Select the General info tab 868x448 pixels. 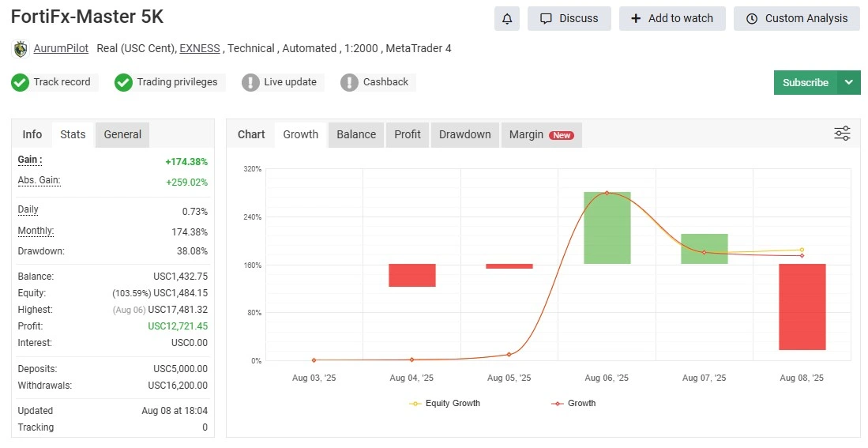click(x=122, y=134)
